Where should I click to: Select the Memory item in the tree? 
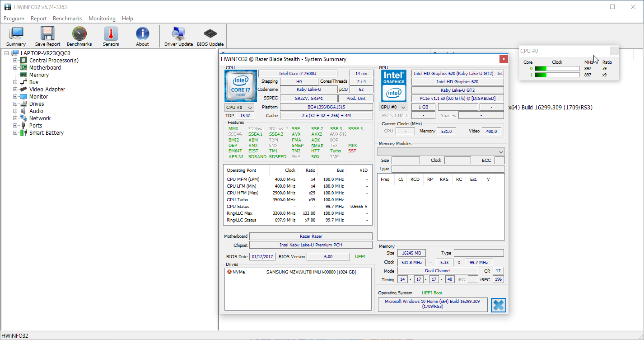[39, 75]
